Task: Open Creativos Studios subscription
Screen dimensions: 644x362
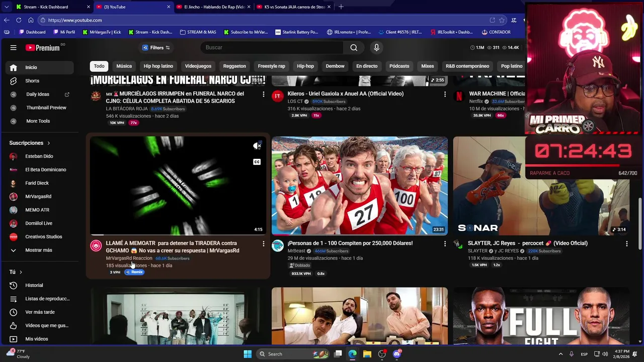Action: click(40, 237)
